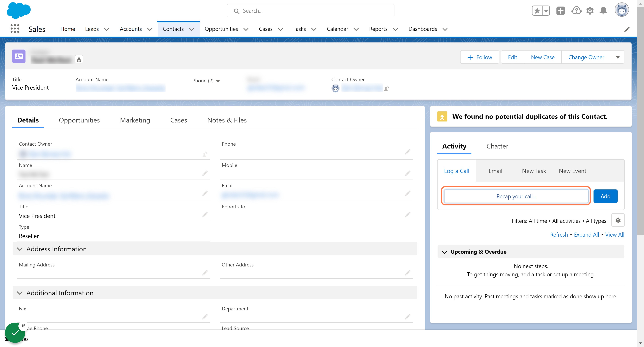This screenshot has width=644, height=347.
Task: Click the Add button for call log
Action: coord(605,196)
